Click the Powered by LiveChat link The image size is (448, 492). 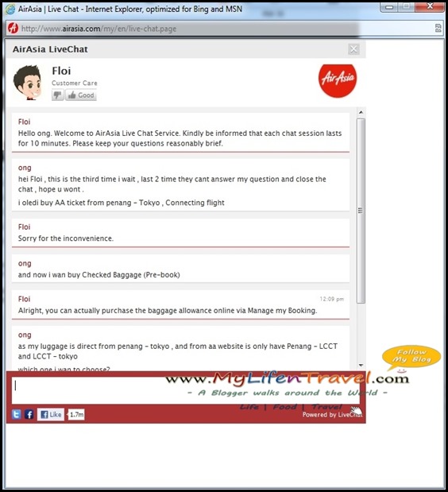[332, 414]
